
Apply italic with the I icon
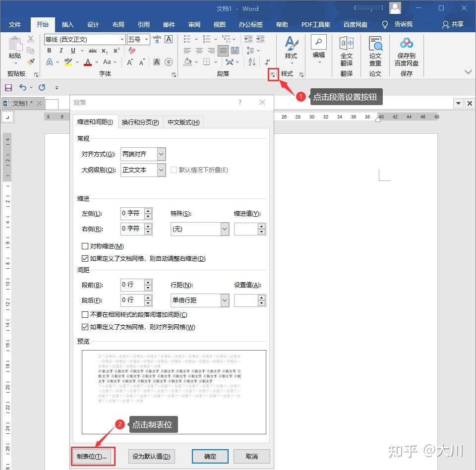[61, 51]
